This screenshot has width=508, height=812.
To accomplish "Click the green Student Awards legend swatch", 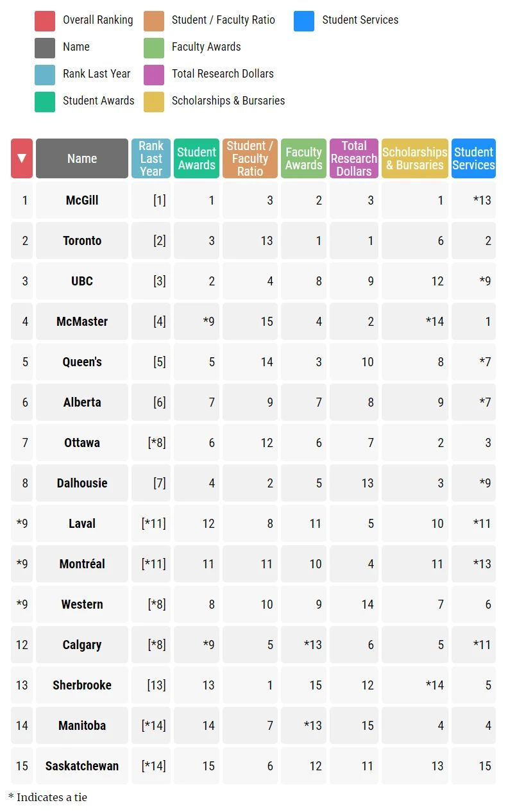I will (x=45, y=101).
